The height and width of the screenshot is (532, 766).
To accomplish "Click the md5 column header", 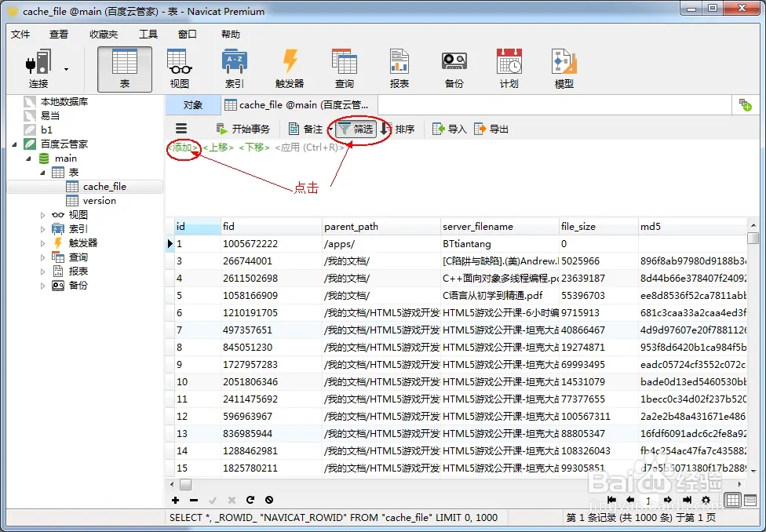I will pos(651,227).
